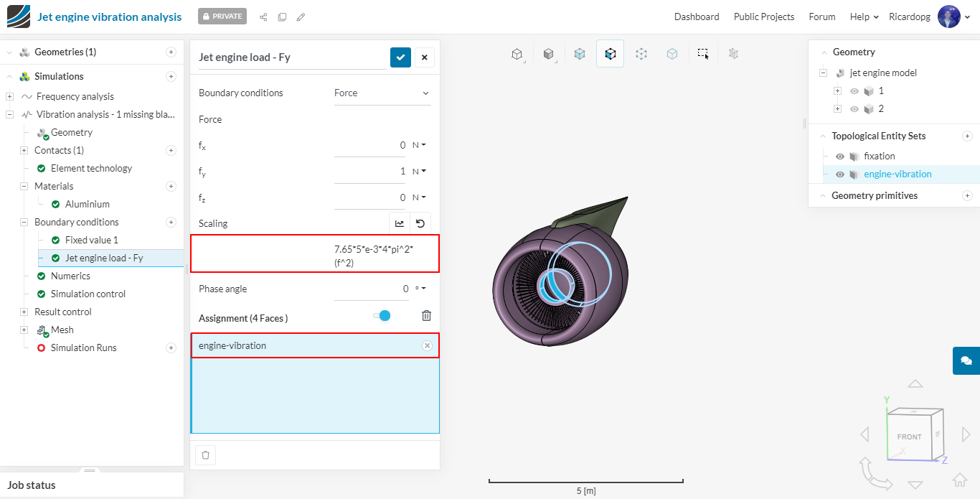
Task: Click the first view cube toolbar icon
Action: click(x=517, y=54)
